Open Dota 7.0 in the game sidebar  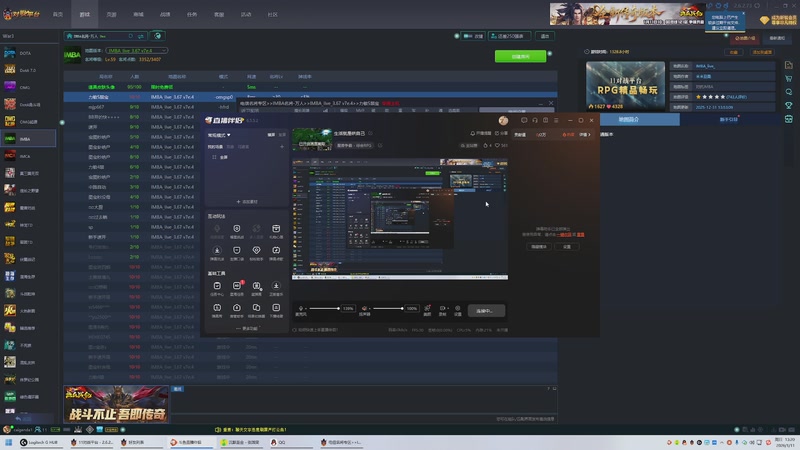tap(28, 70)
